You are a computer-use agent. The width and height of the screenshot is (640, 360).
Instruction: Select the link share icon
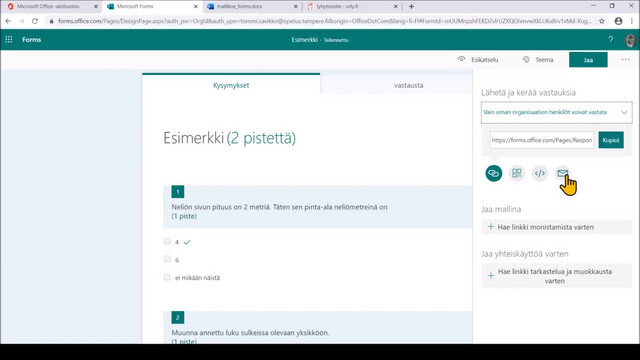point(493,173)
